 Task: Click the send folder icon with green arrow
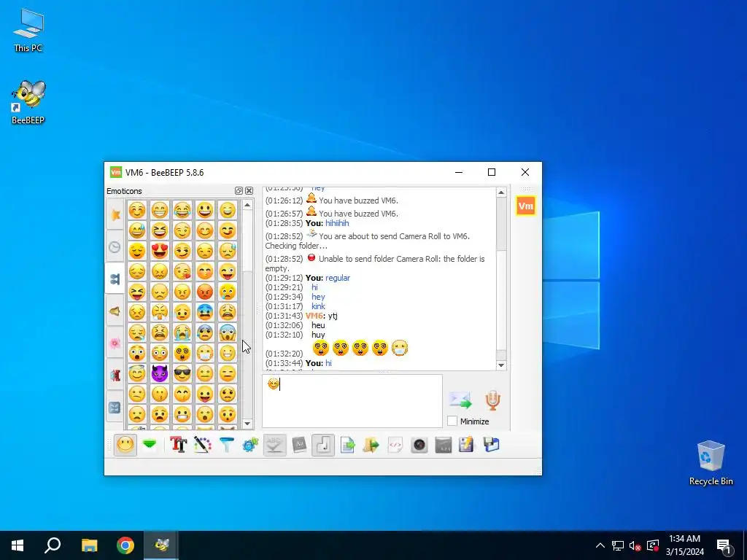click(x=371, y=446)
